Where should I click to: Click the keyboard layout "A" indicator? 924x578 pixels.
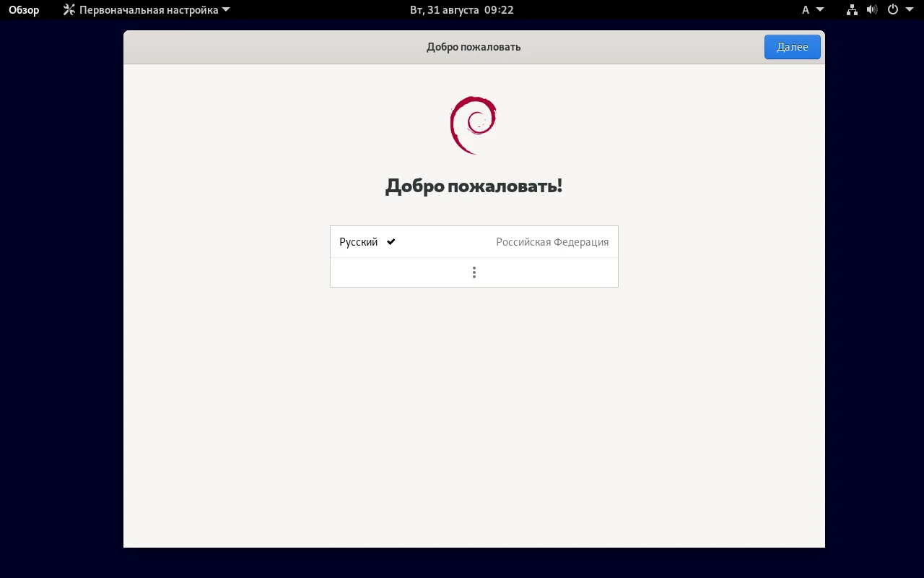pyautogui.click(x=806, y=9)
